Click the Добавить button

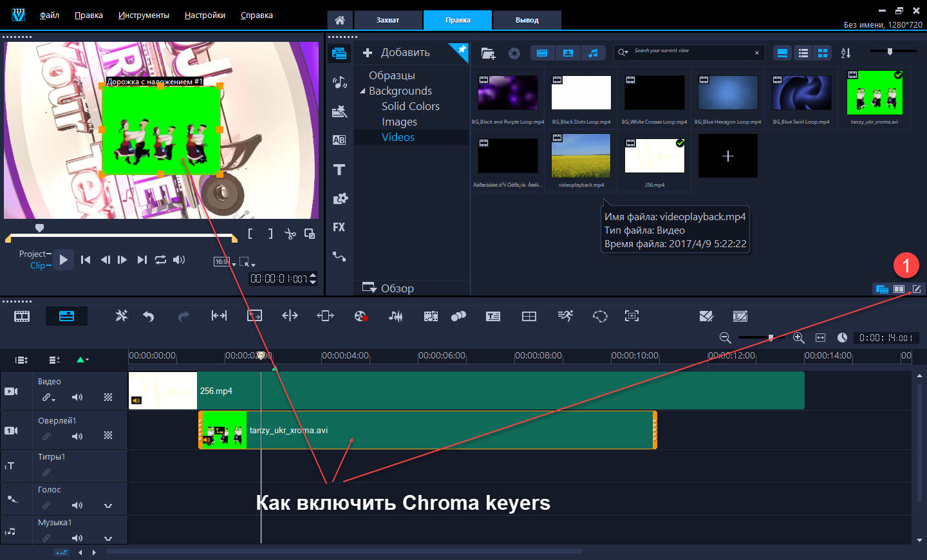(397, 53)
